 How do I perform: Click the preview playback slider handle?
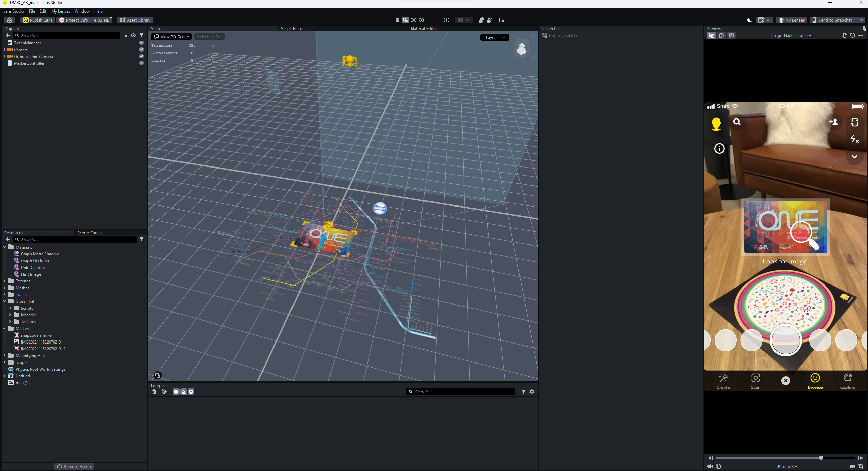(x=821, y=458)
